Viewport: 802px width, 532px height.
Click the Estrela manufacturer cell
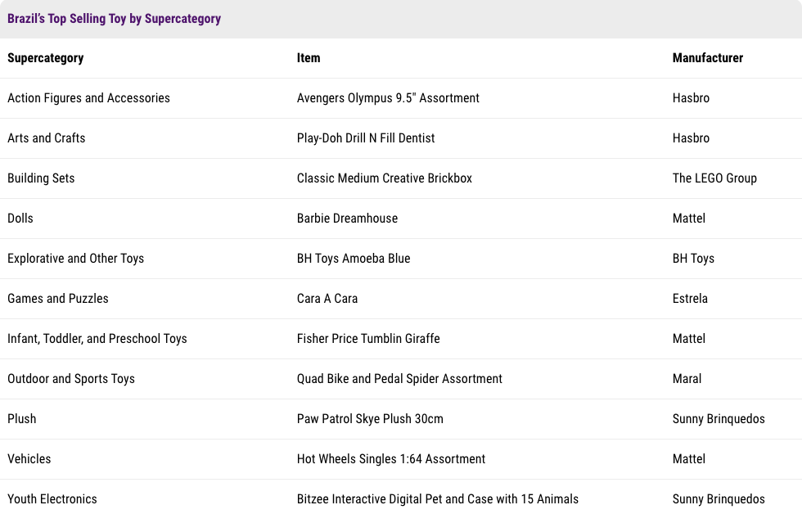click(690, 298)
